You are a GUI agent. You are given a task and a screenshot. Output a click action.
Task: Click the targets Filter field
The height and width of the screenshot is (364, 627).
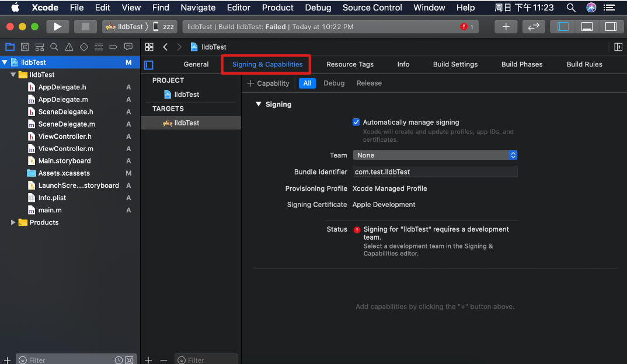(206, 360)
